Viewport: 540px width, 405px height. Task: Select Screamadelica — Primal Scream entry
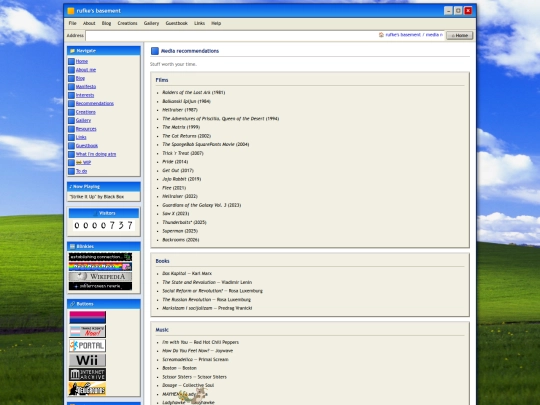[195, 360]
